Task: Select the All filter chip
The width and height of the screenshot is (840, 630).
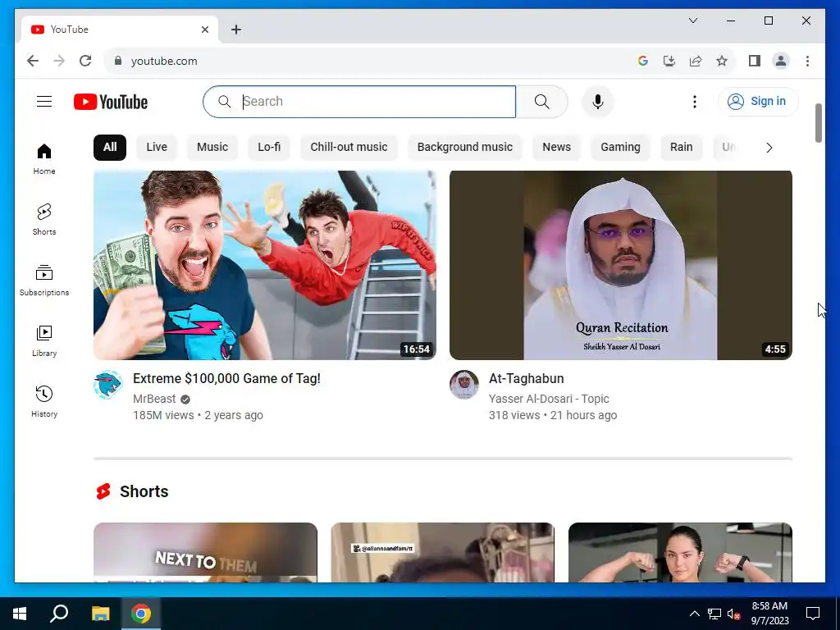Action: coord(110,148)
